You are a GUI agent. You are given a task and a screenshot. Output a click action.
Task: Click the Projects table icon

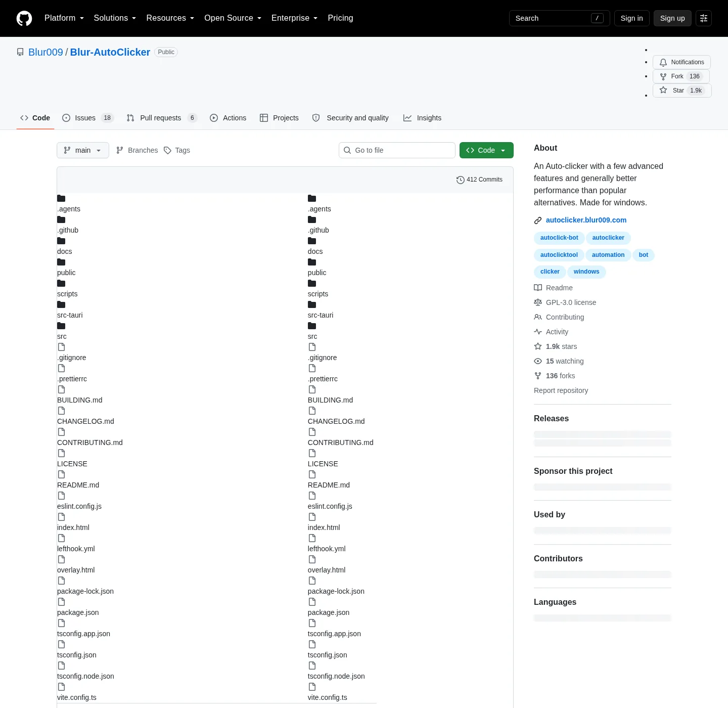264,118
